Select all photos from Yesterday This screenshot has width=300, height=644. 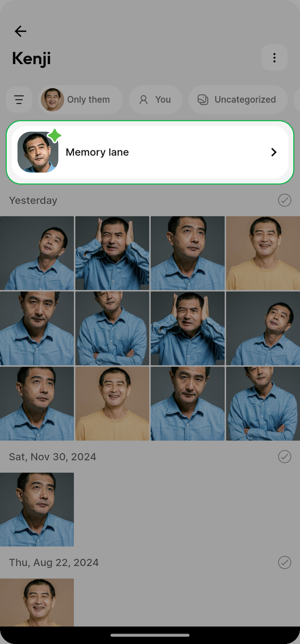285,200
